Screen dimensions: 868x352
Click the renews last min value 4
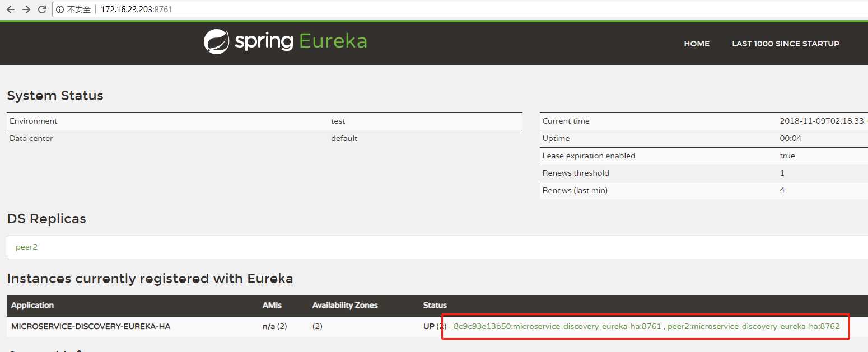tap(782, 190)
